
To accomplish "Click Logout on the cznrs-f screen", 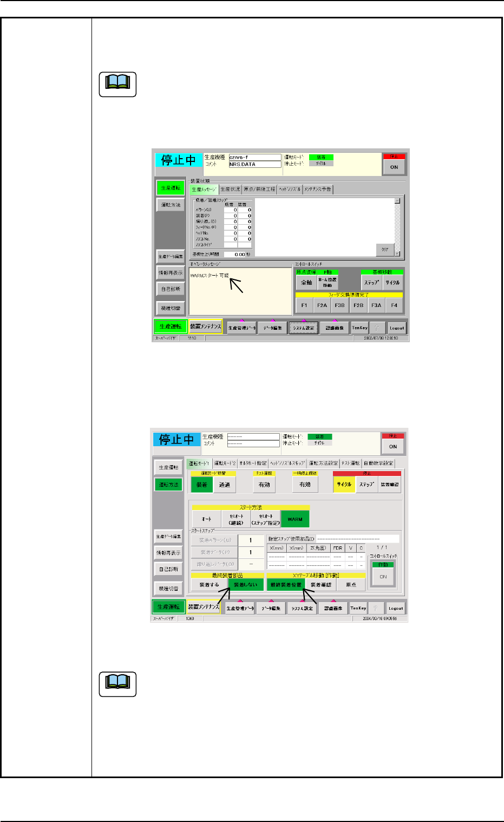I will 397,328.
